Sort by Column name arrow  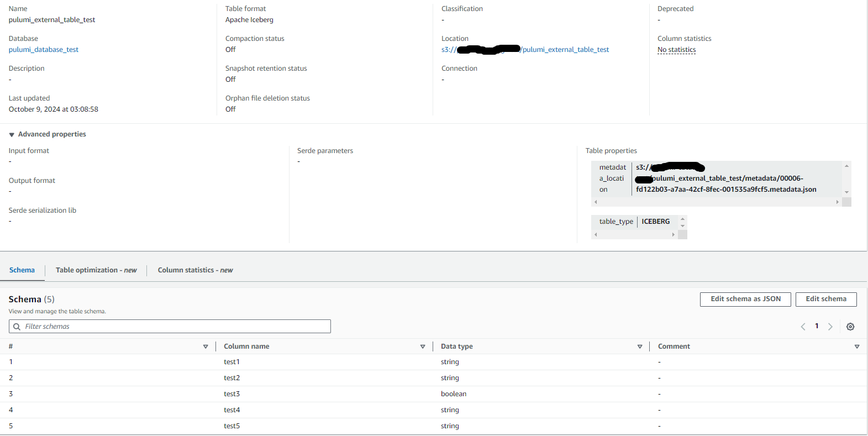[423, 346]
